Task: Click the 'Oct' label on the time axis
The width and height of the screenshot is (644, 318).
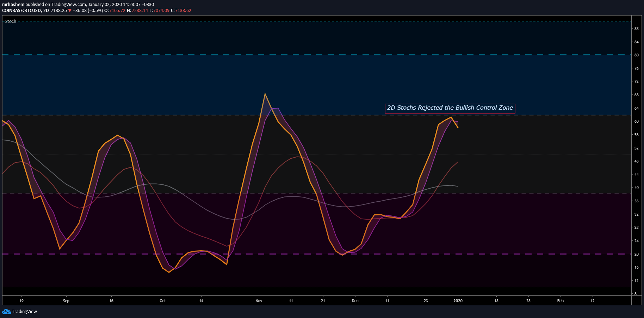Action: coord(163,301)
